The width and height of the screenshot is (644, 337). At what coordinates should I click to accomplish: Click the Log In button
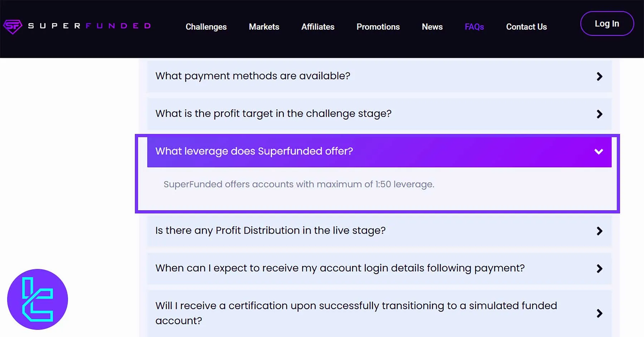click(x=607, y=24)
